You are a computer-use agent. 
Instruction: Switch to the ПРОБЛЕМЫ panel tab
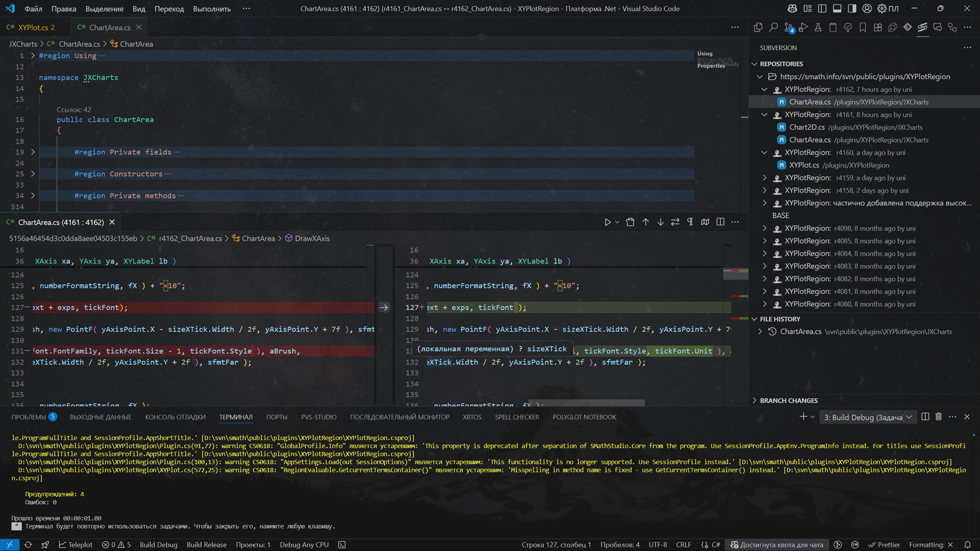point(29,417)
